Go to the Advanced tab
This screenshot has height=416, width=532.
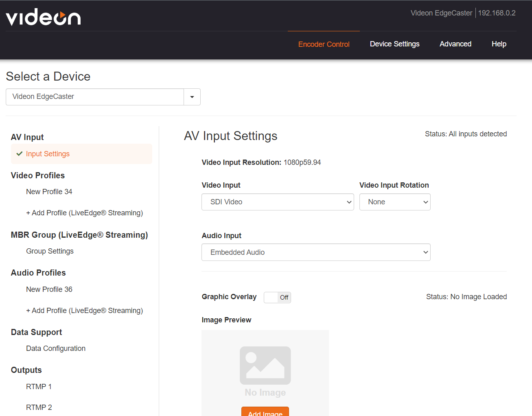pyautogui.click(x=455, y=44)
